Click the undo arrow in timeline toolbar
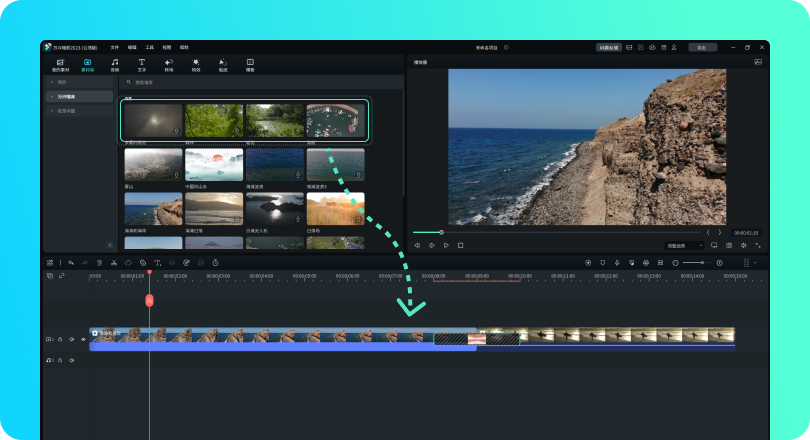This screenshot has width=810, height=440. (71, 263)
